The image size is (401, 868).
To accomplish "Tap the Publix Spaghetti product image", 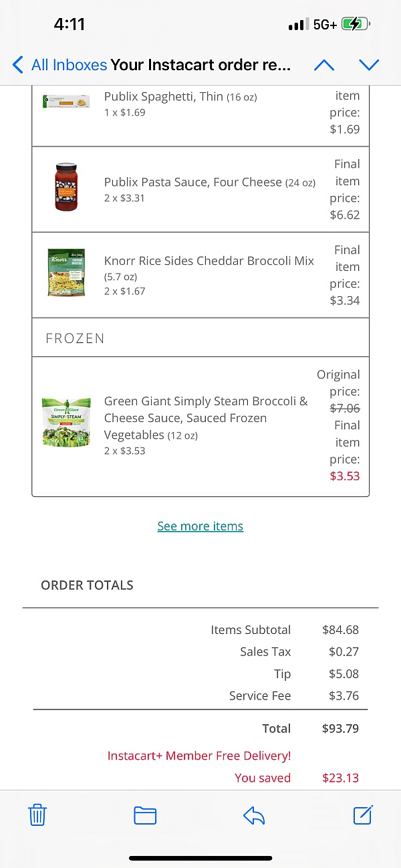I will [66, 102].
